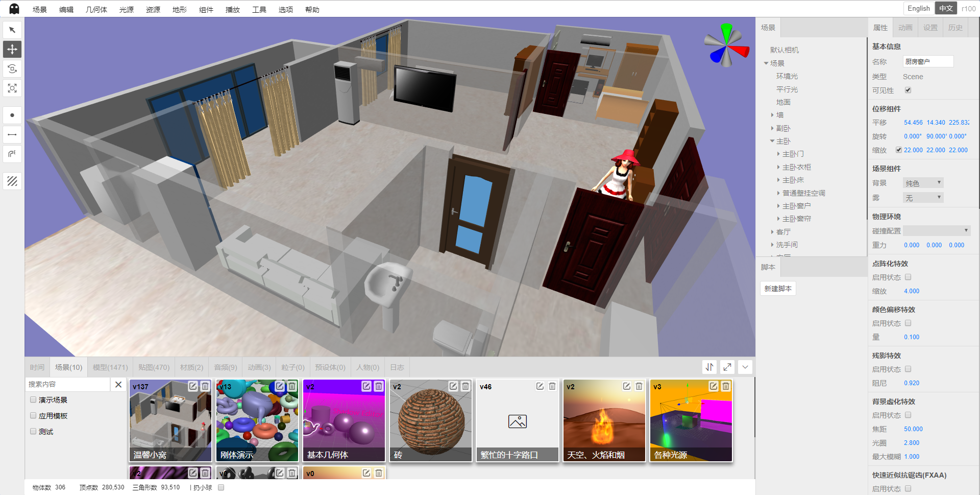Viewport: 980px width, 495px height.
Task: Delete the 繁忙的十字路口 scene card
Action: pyautogui.click(x=552, y=386)
